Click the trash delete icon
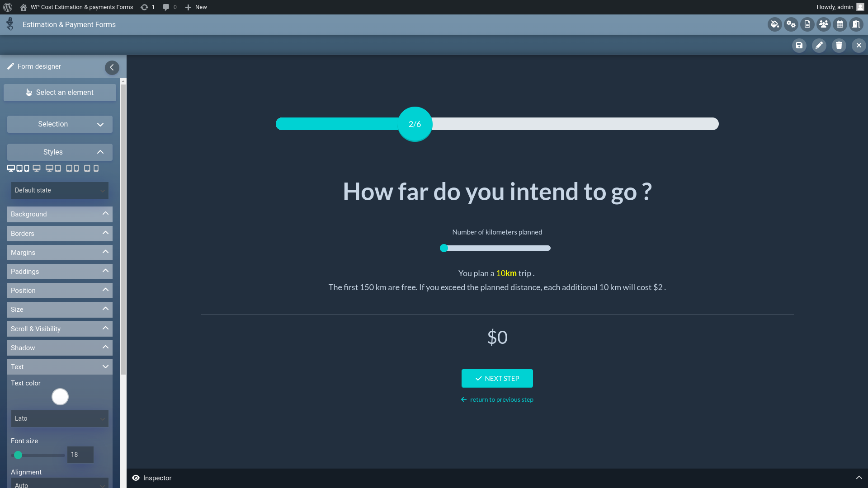This screenshot has width=868, height=488. click(x=839, y=45)
